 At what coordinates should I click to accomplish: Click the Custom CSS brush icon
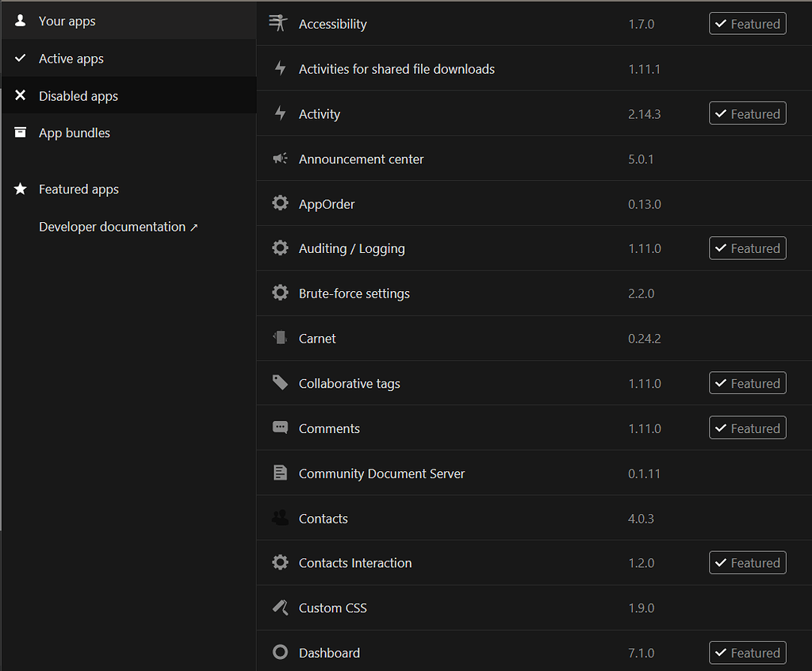280,608
